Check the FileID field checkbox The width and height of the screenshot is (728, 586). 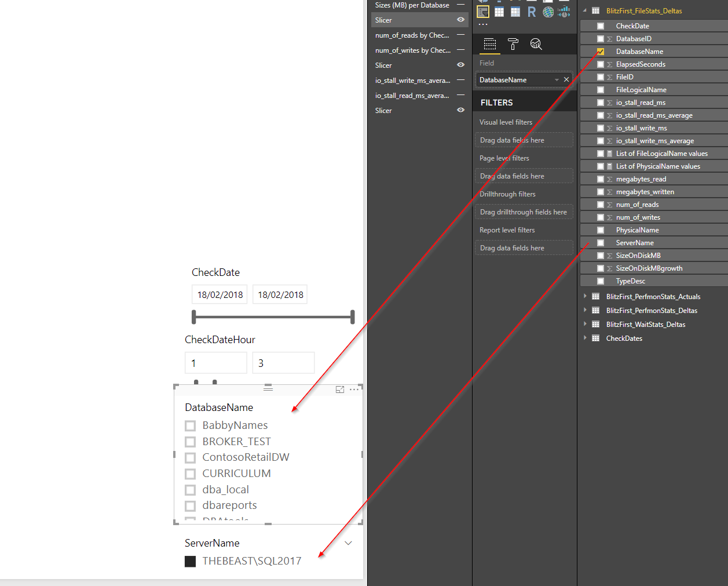pos(601,77)
